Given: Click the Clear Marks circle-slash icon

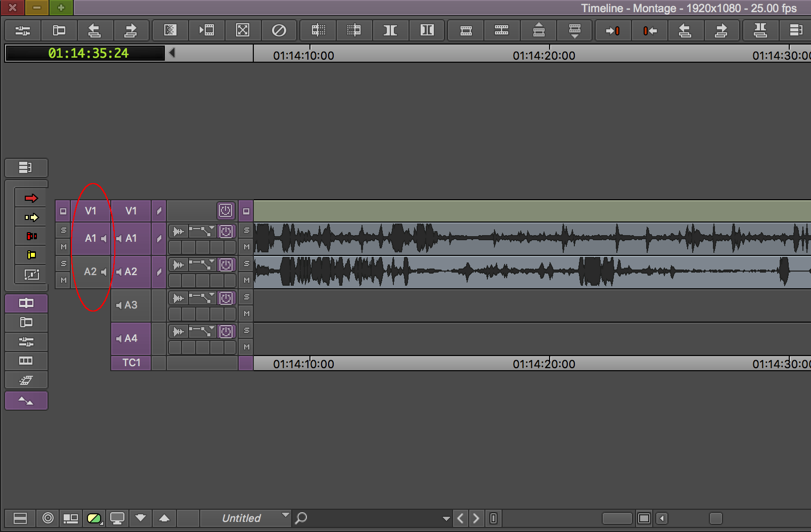Looking at the screenshot, I should click(279, 31).
